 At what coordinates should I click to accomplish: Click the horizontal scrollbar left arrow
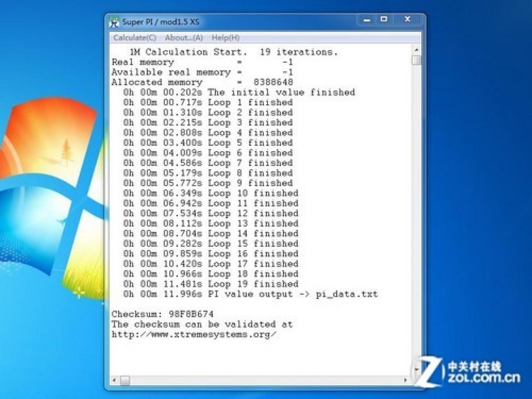[114, 380]
